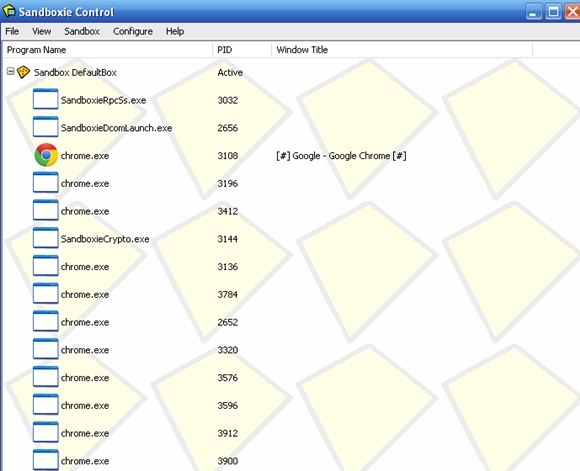Click the PID value 3900
580x471 pixels.
tap(227, 461)
